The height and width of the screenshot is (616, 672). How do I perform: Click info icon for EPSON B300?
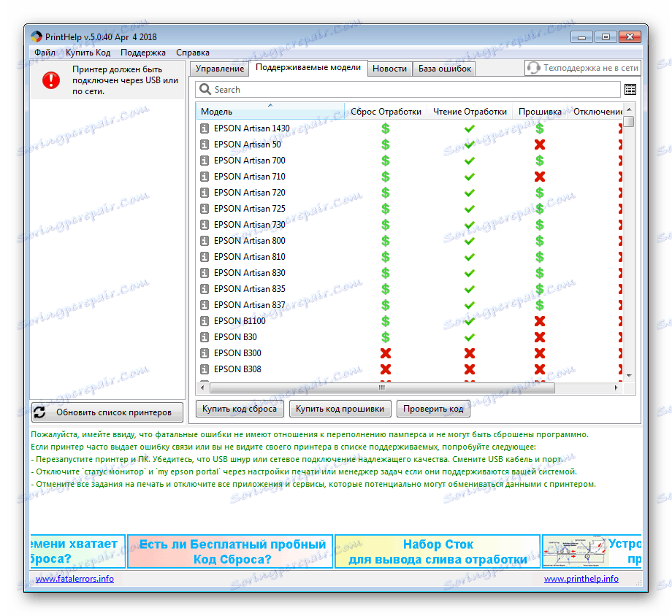205,353
